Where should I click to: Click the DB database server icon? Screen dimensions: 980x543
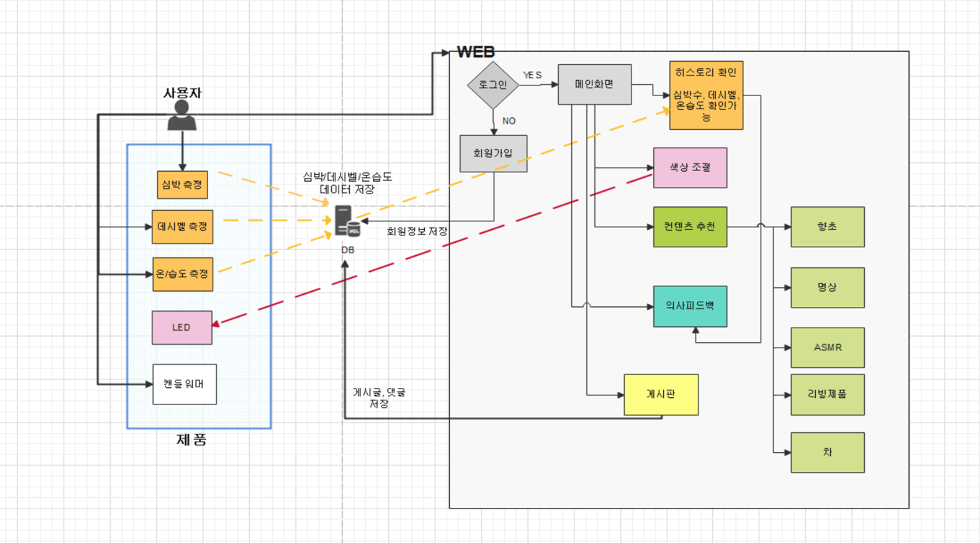(343, 222)
